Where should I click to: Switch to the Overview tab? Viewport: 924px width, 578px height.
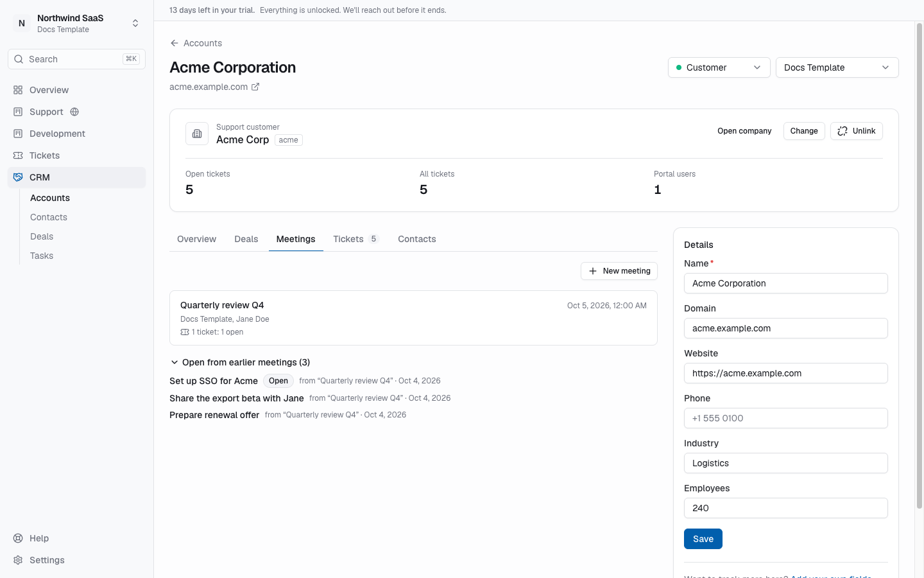coord(196,239)
